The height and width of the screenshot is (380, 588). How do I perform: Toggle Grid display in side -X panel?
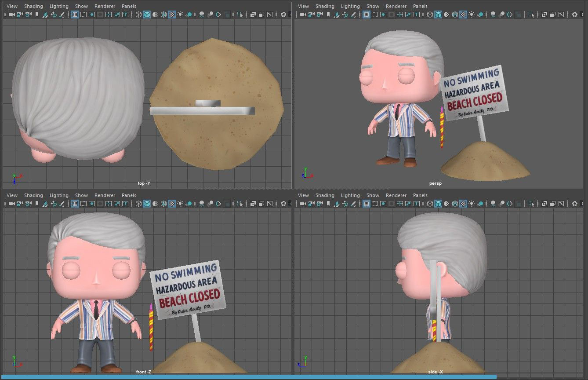(x=366, y=204)
